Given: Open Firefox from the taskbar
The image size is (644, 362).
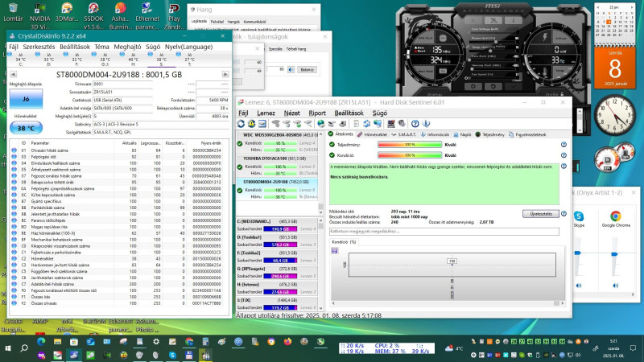Looking at the screenshot, I should coord(287,341).
